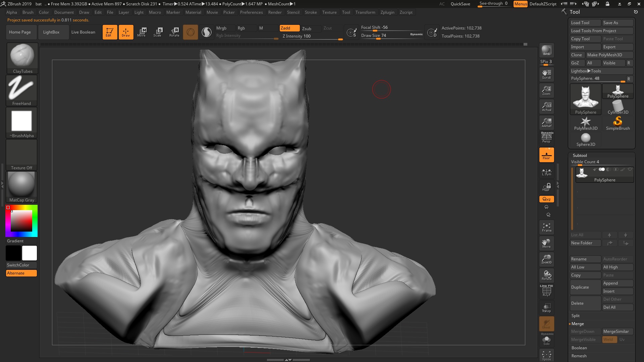Select the SimpleBrush tool
Viewport: 644px width, 362px height.
[618, 123]
